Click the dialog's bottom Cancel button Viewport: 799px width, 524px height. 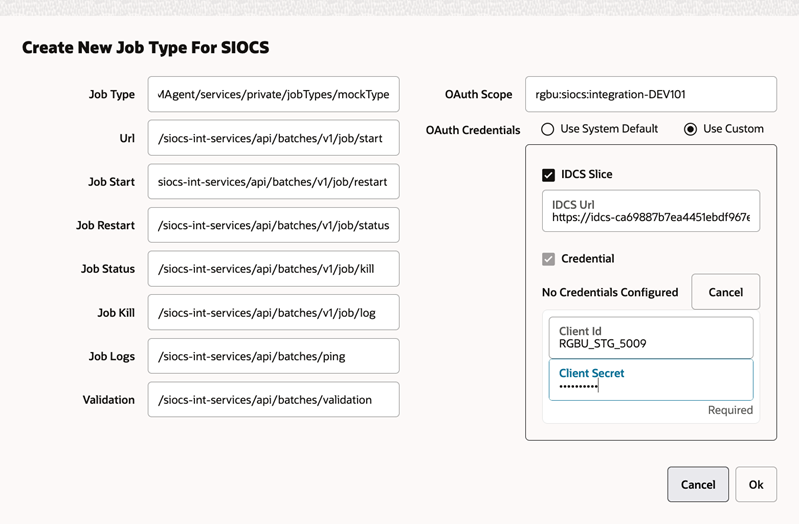pos(698,484)
